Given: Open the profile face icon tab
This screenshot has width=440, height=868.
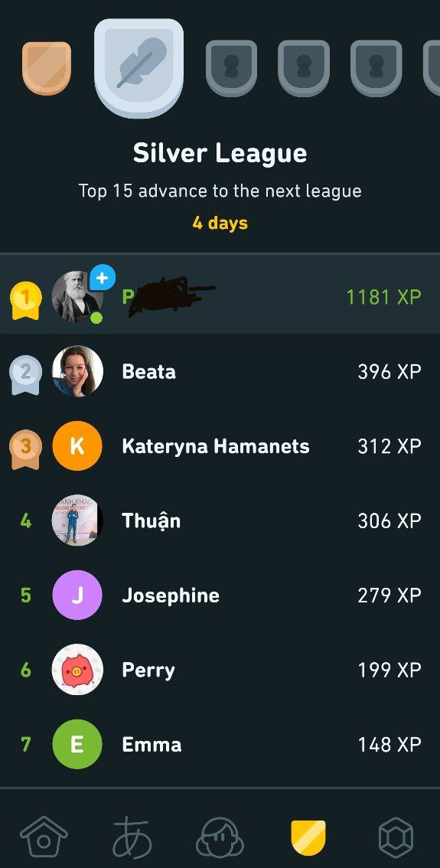Looking at the screenshot, I should pos(220,837).
